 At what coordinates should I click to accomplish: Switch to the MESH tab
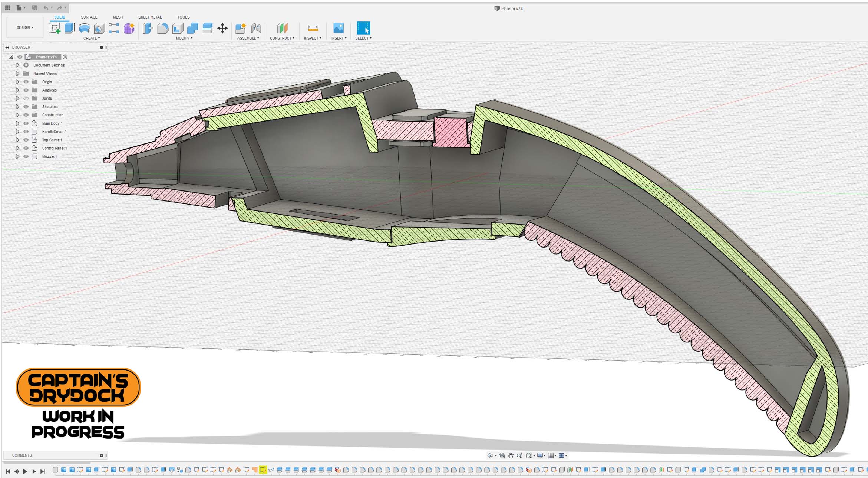coord(118,17)
